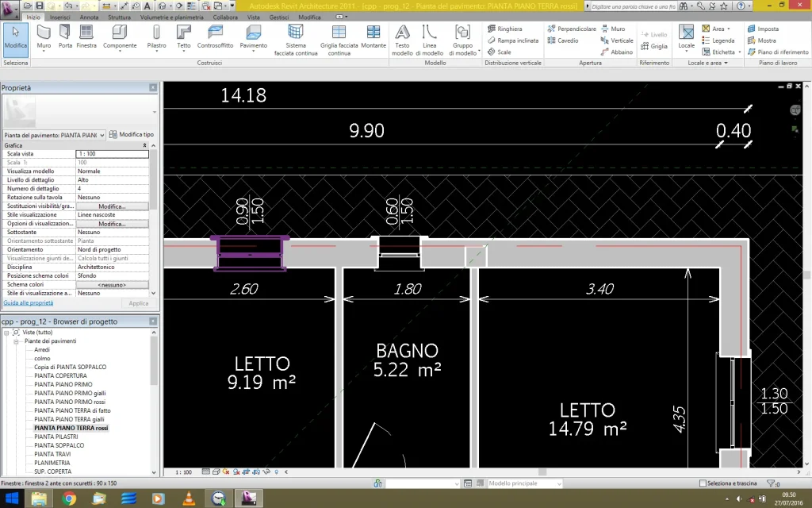Select PIANTA COPERTURA in project browser

tap(60, 375)
